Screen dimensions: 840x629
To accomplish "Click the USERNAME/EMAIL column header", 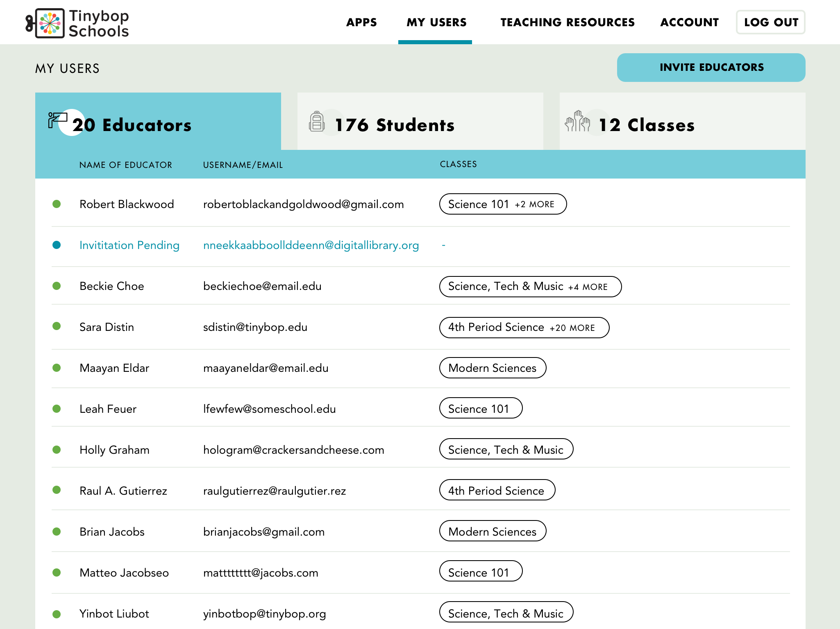I will click(x=243, y=165).
